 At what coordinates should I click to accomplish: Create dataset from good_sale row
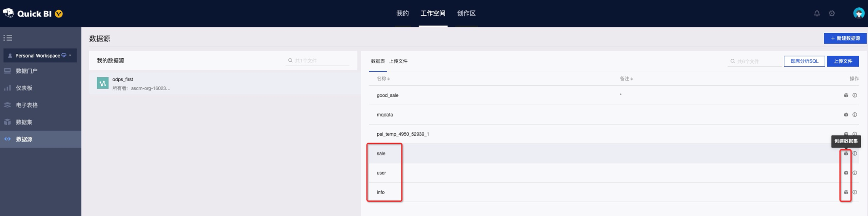pyautogui.click(x=846, y=95)
